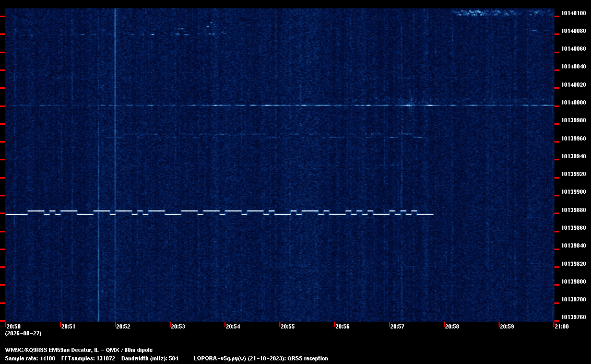Click frequency label 10139960
591x364 pixels.
[574, 138]
